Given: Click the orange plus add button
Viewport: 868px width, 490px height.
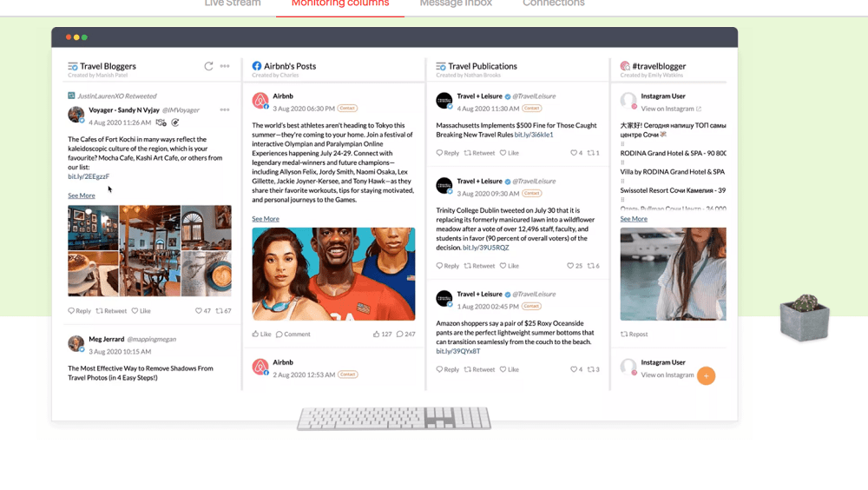Looking at the screenshot, I should (706, 376).
